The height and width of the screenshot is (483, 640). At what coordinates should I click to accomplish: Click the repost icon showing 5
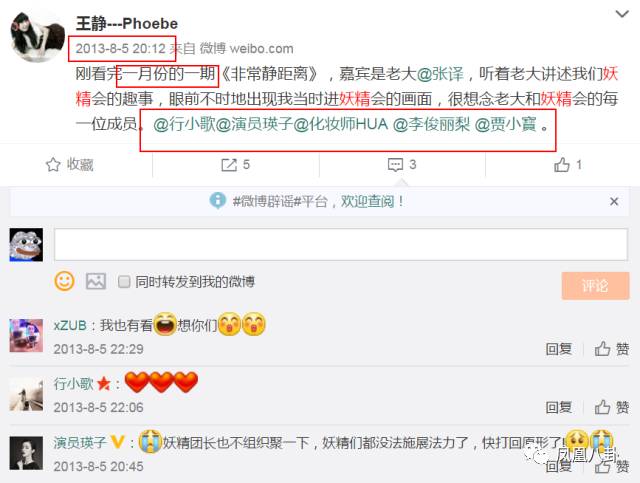tap(229, 165)
